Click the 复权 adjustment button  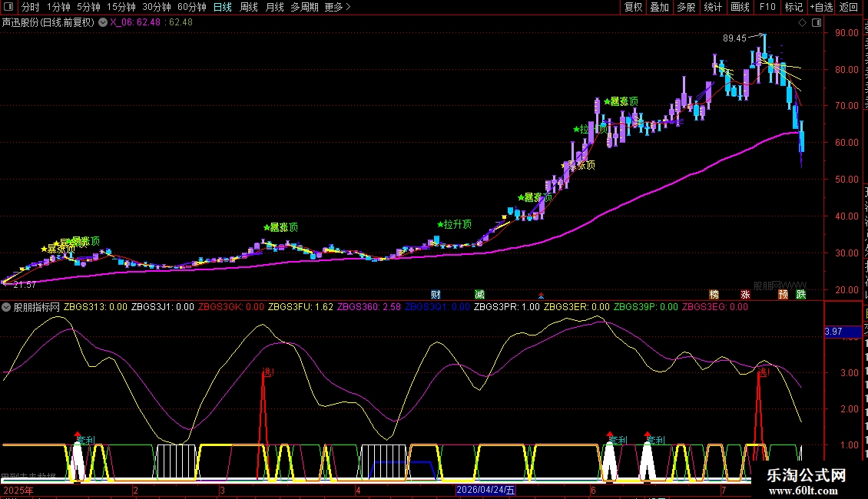633,7
